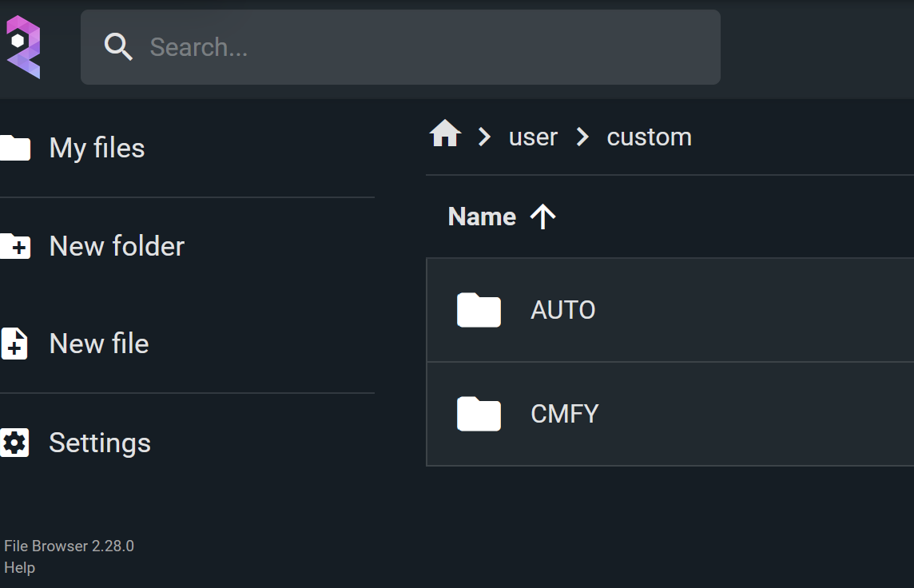914x588 pixels.
Task: Click the Help link
Action: point(20,567)
